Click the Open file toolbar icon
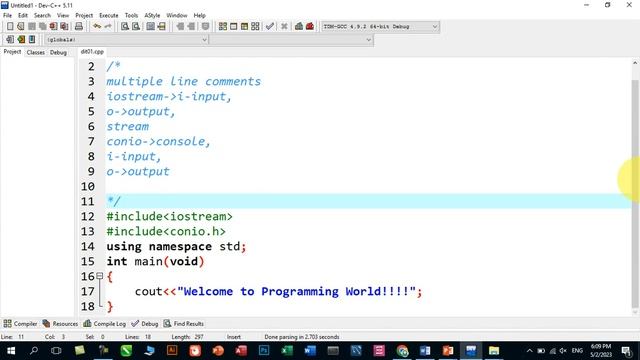 tap(21, 27)
